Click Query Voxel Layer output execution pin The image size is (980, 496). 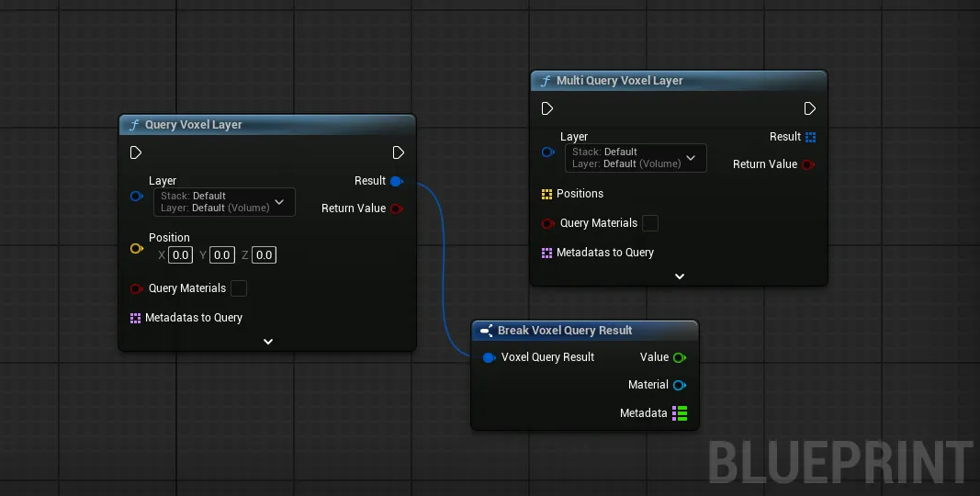(398, 152)
